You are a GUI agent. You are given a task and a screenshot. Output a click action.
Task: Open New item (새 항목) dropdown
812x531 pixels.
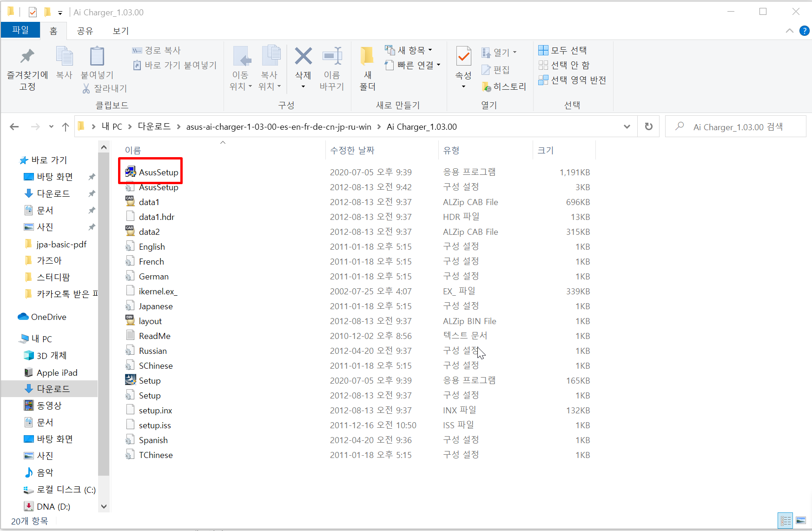click(409, 50)
